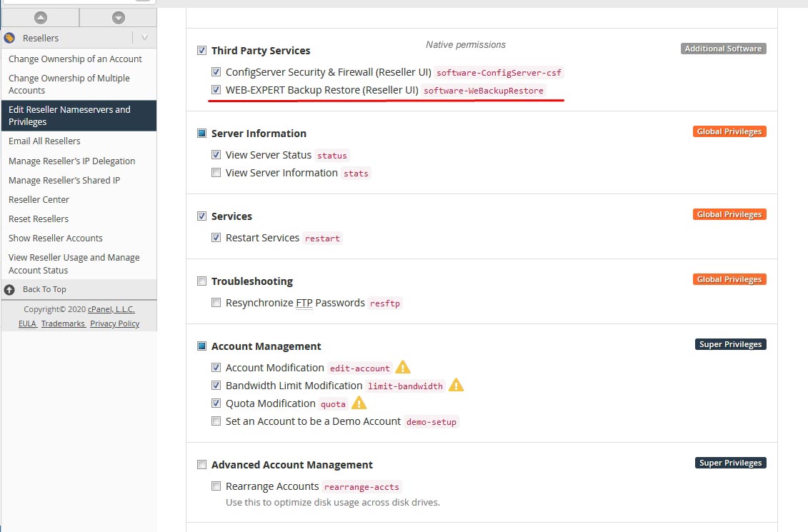This screenshot has height=532, width=808.
Task: Click the status code tag
Action: [332, 156]
